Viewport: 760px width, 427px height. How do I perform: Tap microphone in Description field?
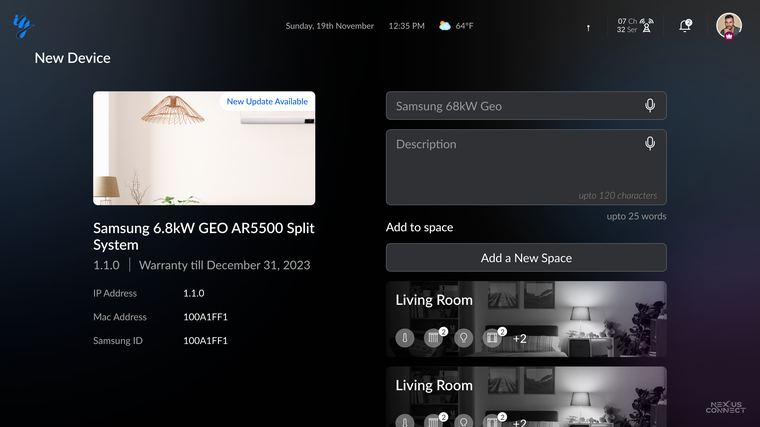(650, 143)
